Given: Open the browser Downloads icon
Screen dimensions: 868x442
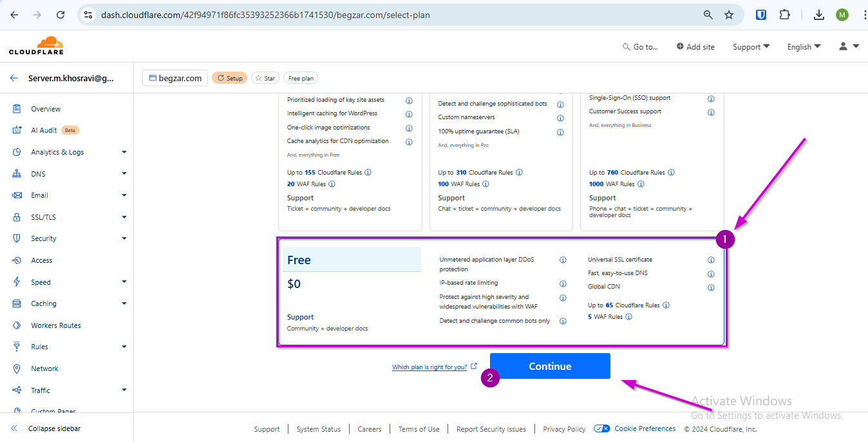Looking at the screenshot, I should click(x=819, y=15).
